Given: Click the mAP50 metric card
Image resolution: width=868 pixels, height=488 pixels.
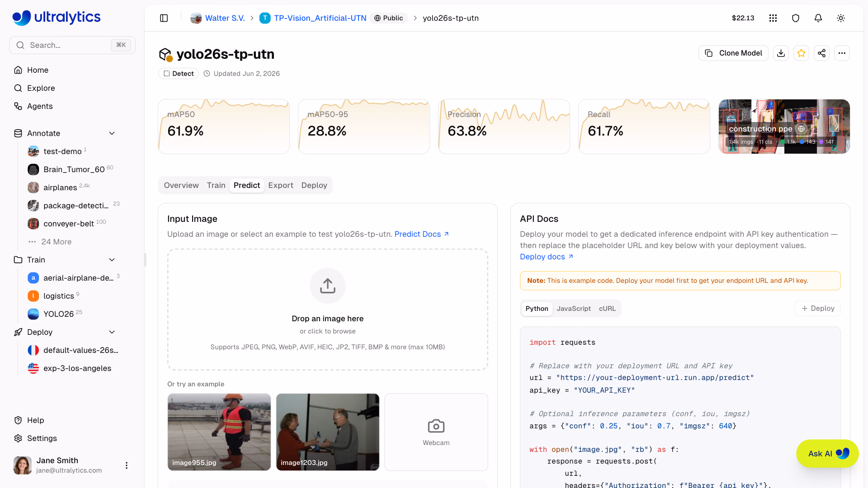Looking at the screenshot, I should pos(224,127).
